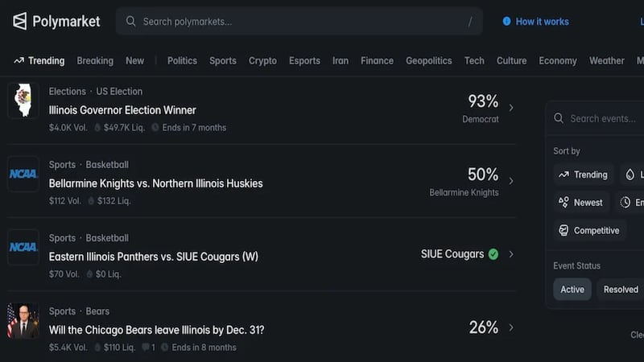
Task: Click the Newest sort icon
Action: [x=563, y=203]
